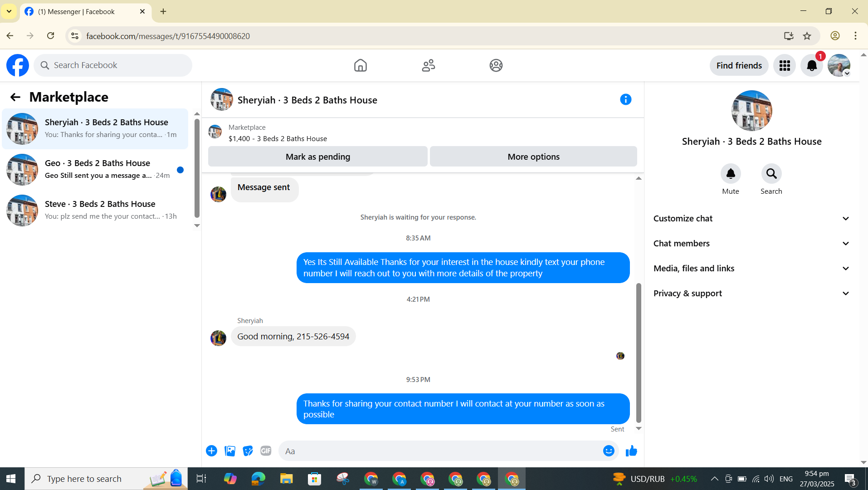Expand Privacy & support section
This screenshot has width=868, height=490.
click(751, 293)
